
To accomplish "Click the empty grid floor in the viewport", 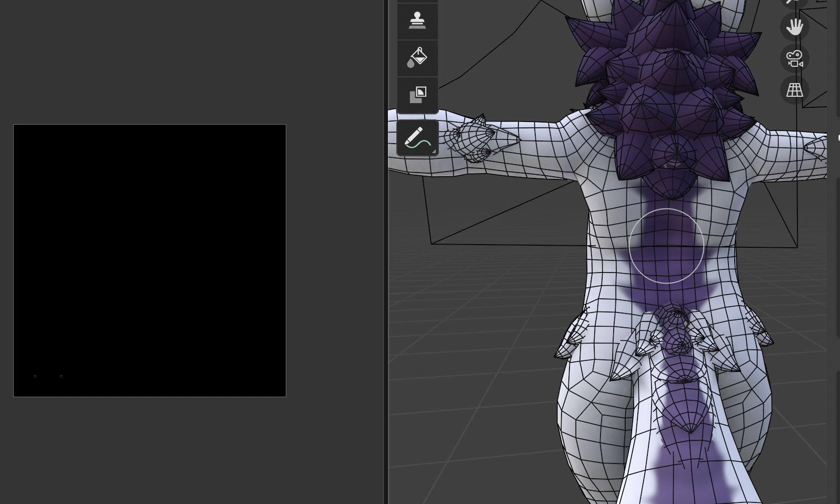I will point(474,368).
